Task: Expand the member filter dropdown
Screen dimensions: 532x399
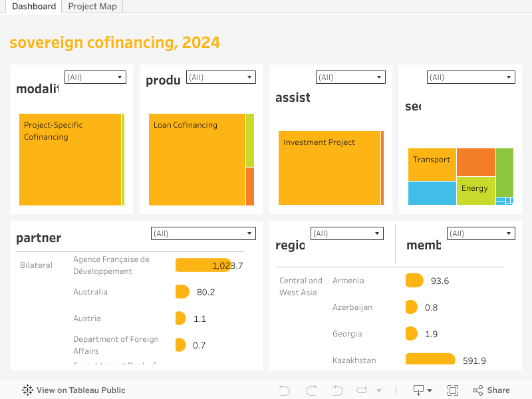Action: [481, 233]
